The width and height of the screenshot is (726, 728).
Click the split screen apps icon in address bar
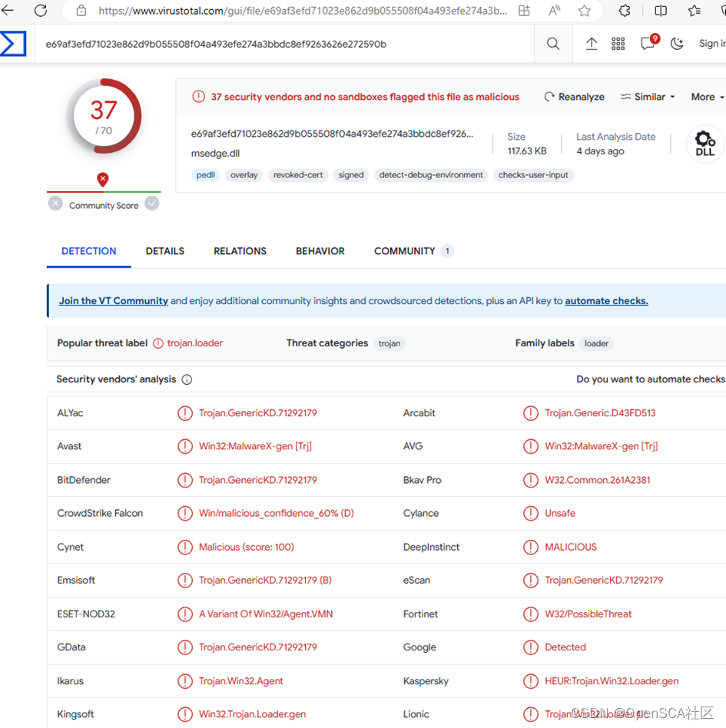(x=524, y=11)
